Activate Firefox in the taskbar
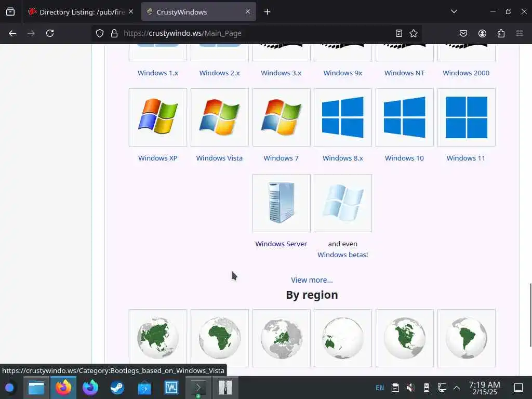Image resolution: width=532 pixels, height=399 pixels. [x=63, y=388]
